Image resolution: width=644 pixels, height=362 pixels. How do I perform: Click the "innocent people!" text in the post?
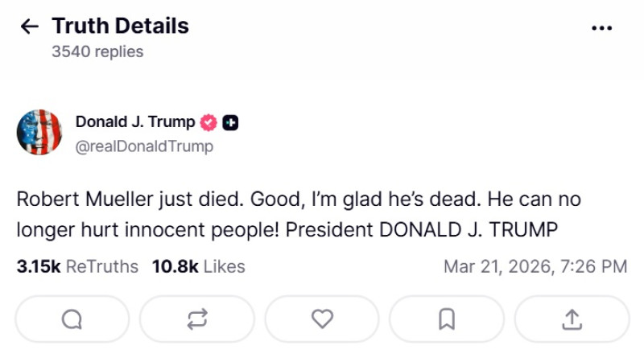point(218,229)
